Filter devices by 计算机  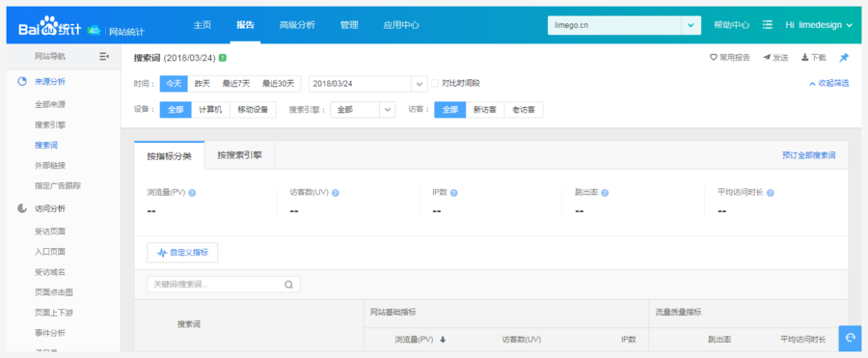tap(210, 110)
